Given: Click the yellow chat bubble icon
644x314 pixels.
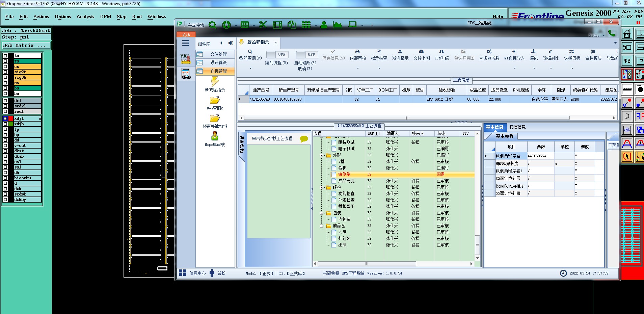Looking at the screenshot, I should pyautogui.click(x=304, y=139).
